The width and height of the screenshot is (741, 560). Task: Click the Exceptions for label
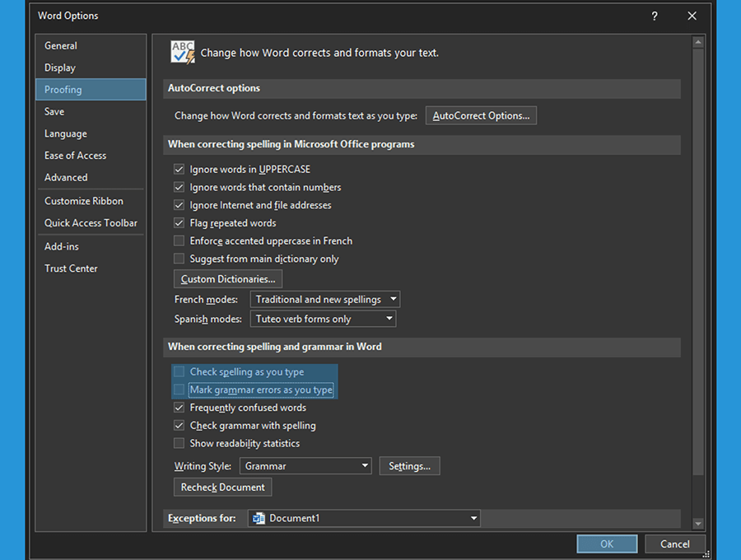pyautogui.click(x=202, y=519)
